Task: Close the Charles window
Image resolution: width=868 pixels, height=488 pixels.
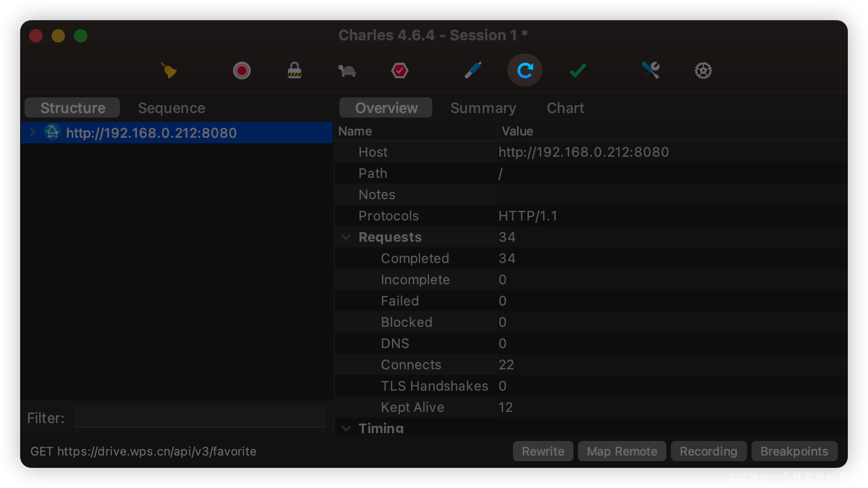Action: (36, 36)
